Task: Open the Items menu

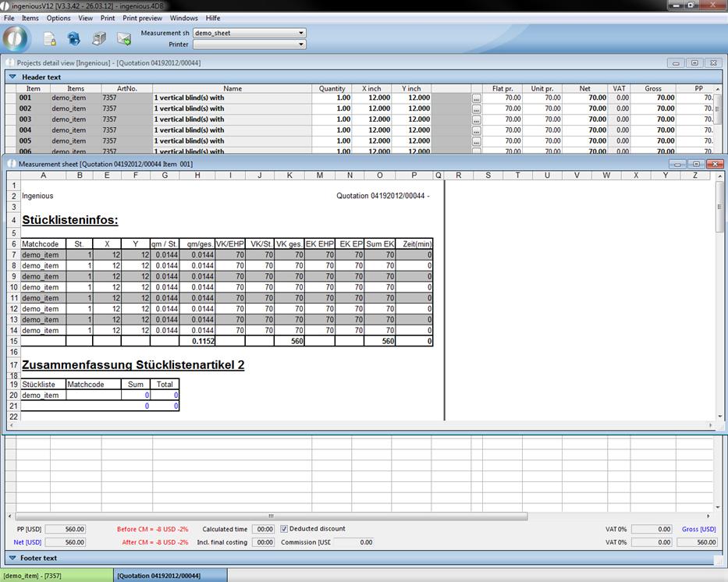Action: click(30, 18)
